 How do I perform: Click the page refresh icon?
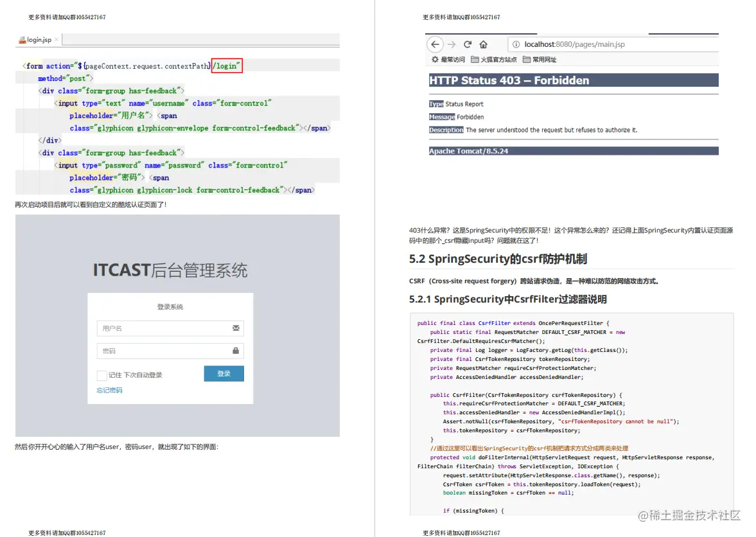point(468,44)
